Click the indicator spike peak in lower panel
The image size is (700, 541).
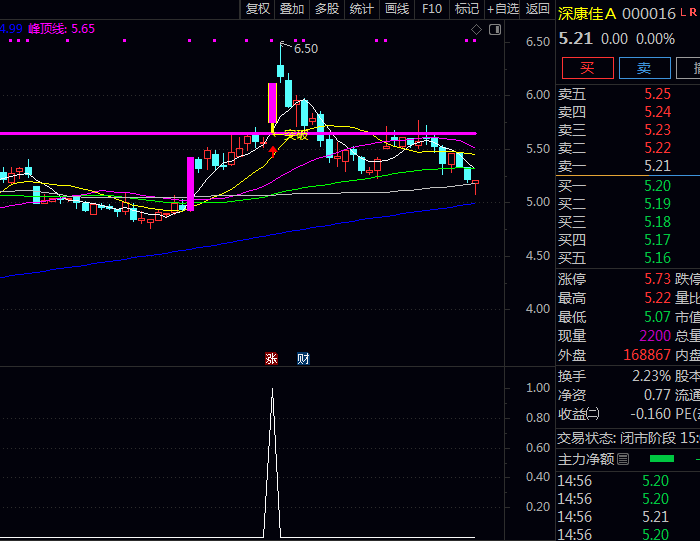click(x=272, y=390)
